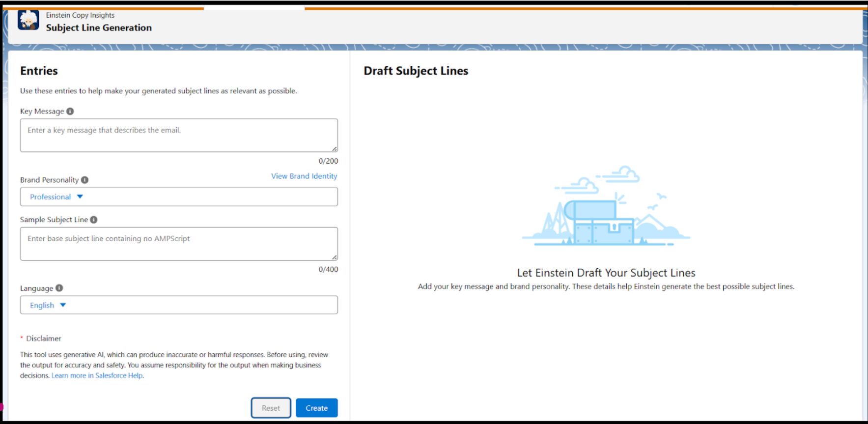This screenshot has width=868, height=424.
Task: Click the Draft Subject Lines heading
Action: click(416, 71)
